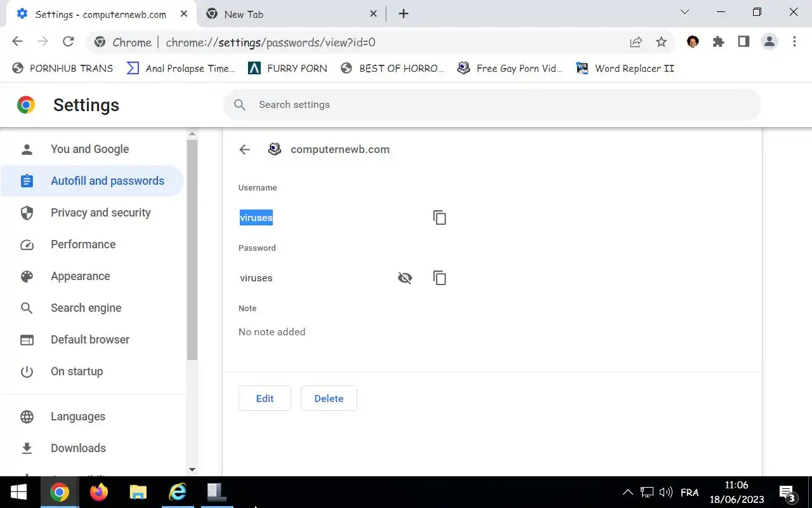Launch Firefox from taskbar
Viewport: 812px width, 508px height.
tap(98, 492)
